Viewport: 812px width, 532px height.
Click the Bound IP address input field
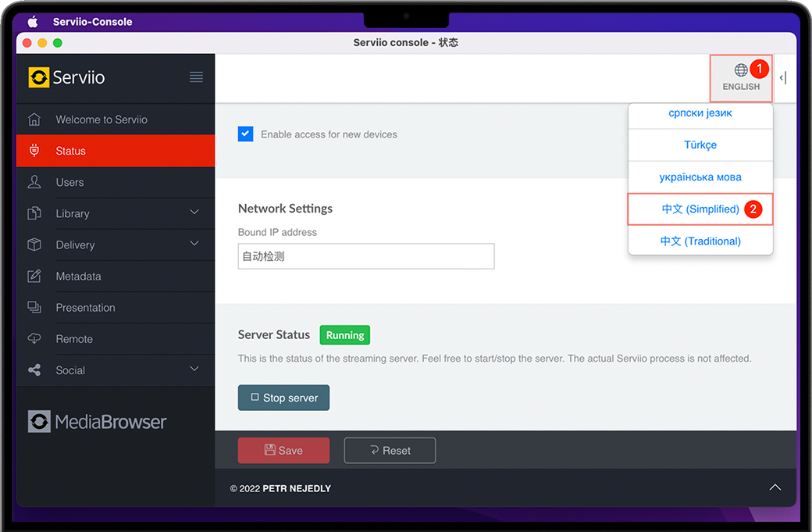click(365, 256)
